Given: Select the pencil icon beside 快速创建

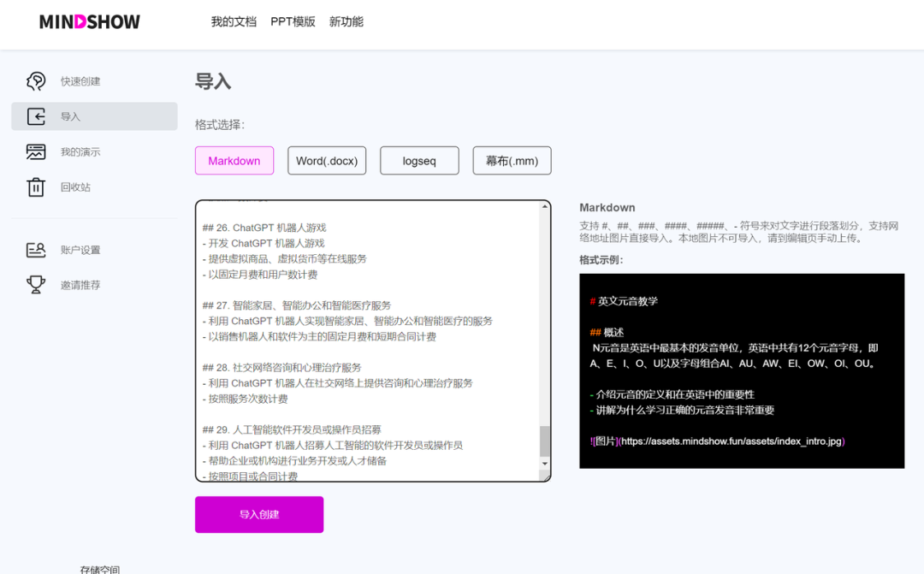Looking at the screenshot, I should click(35, 80).
